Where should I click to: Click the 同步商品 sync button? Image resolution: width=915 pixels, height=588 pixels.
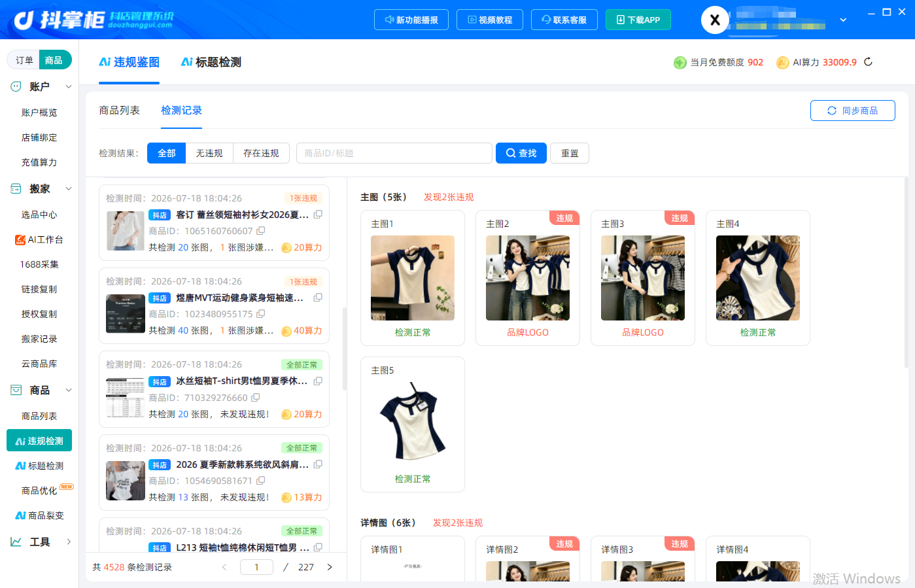pos(853,111)
